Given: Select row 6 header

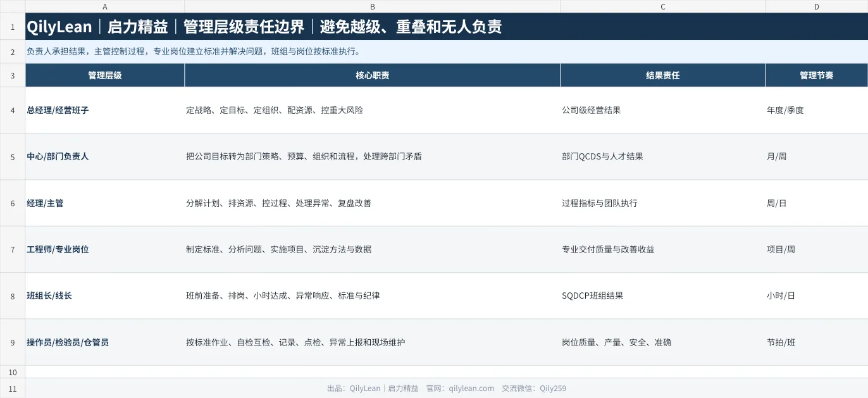Looking at the screenshot, I should click(13, 203).
